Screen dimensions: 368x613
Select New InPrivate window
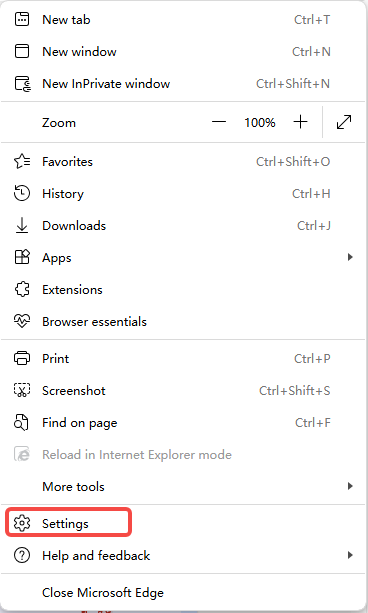(184, 84)
